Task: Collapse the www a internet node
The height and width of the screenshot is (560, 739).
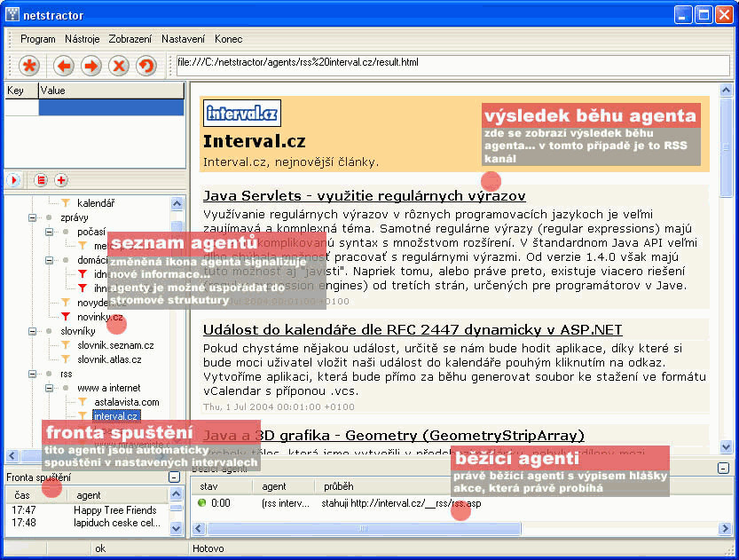Action: pos(49,388)
